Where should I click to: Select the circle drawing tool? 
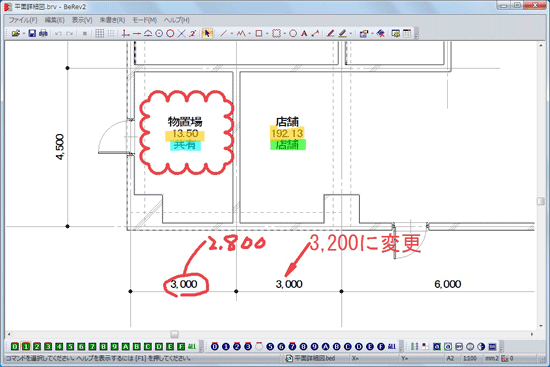tap(293, 33)
